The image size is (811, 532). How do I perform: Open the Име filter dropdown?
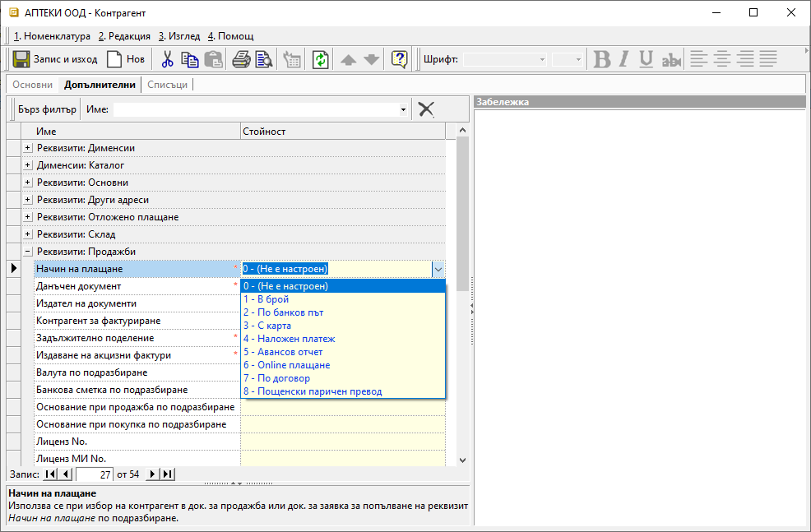point(403,109)
